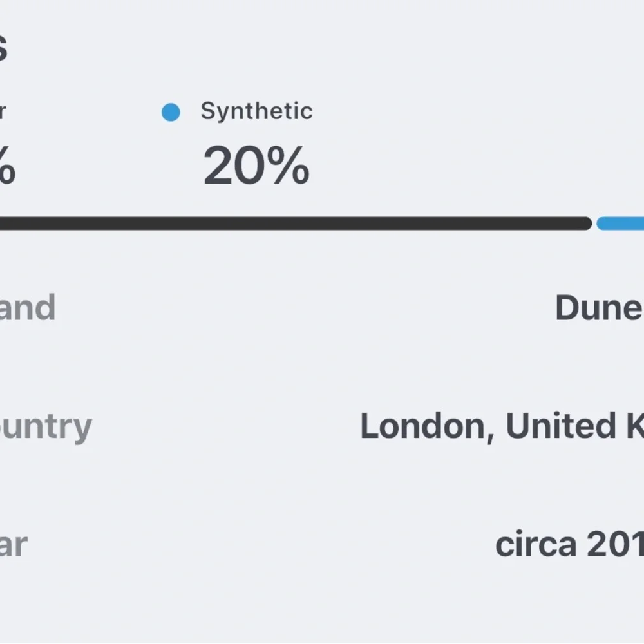The image size is (644, 644).
Task: Click the blue Synthetic bar segment
Action: 621,223
